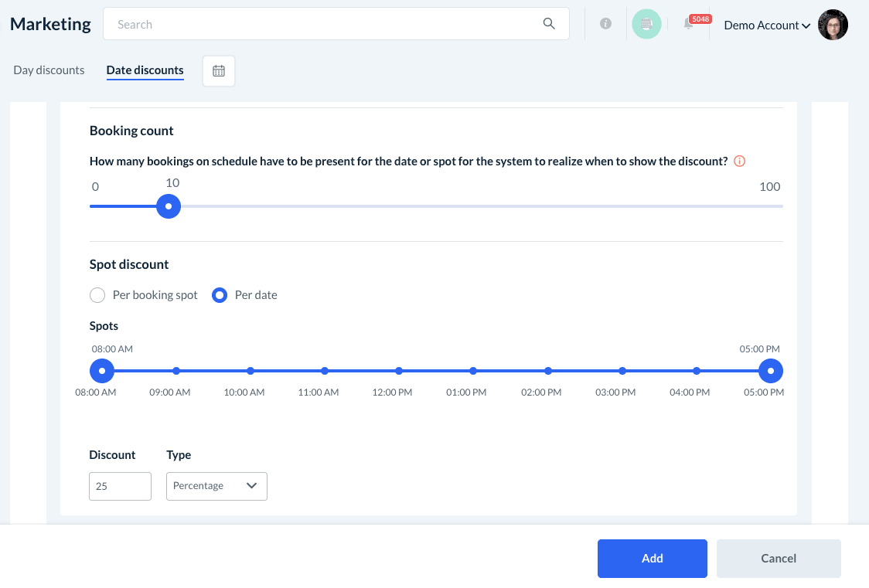Switch to Day discounts tab
The width and height of the screenshot is (869, 588).
(49, 70)
